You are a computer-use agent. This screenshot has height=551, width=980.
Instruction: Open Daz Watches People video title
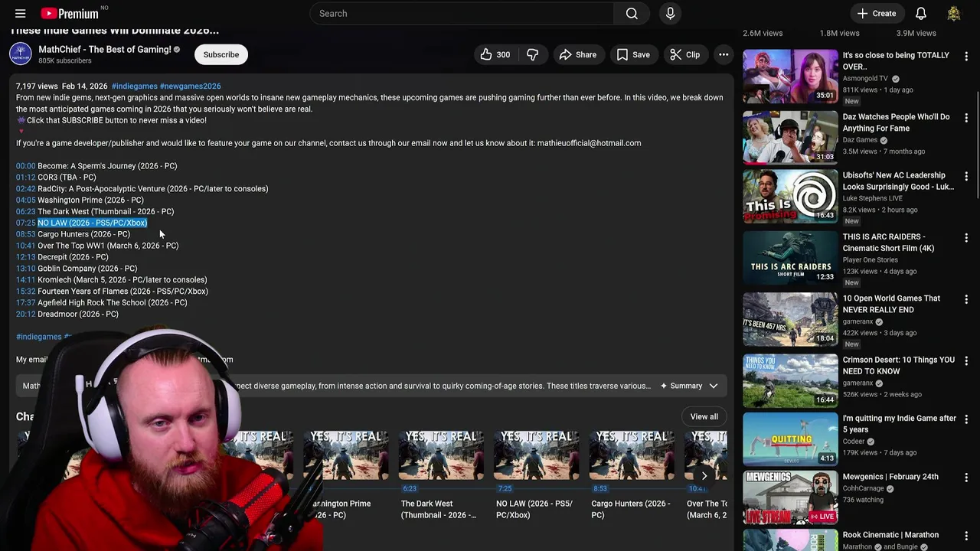[896, 122]
